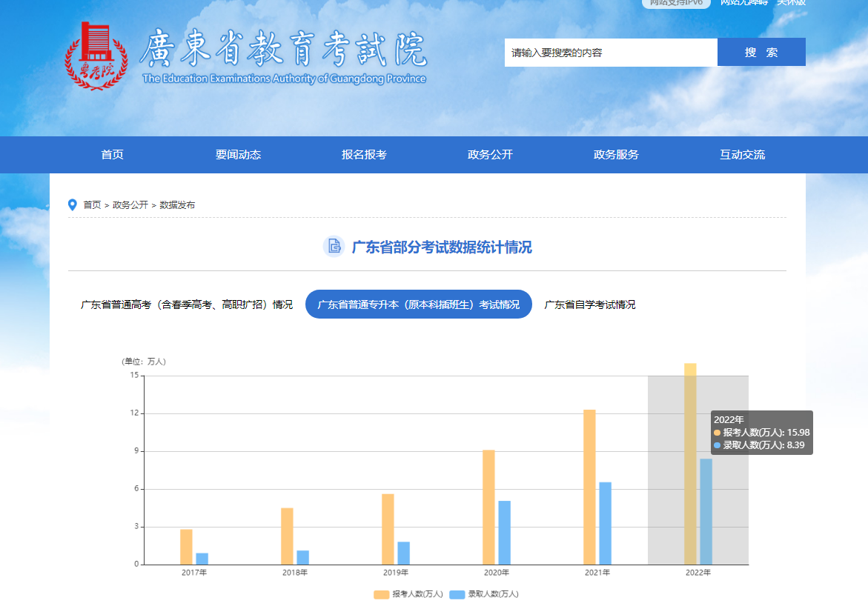Open 关怀版 from the top right links
Screen dimensions: 868x609
(790, 4)
